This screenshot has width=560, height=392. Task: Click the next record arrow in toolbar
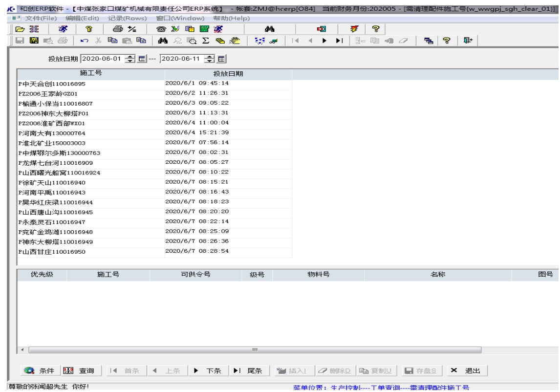324,41
